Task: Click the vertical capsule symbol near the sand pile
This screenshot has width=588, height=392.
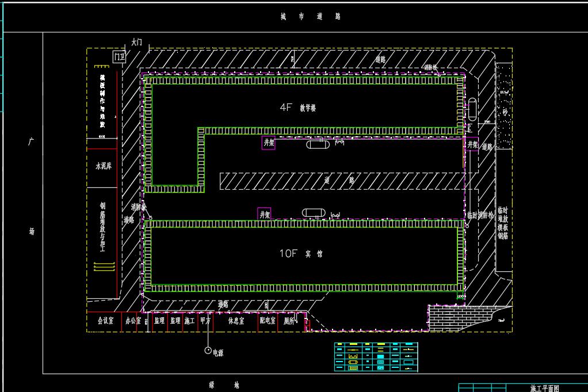Action: [x=472, y=109]
